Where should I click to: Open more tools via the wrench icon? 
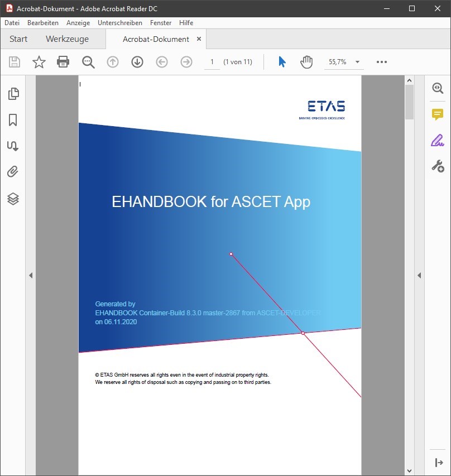[438, 166]
